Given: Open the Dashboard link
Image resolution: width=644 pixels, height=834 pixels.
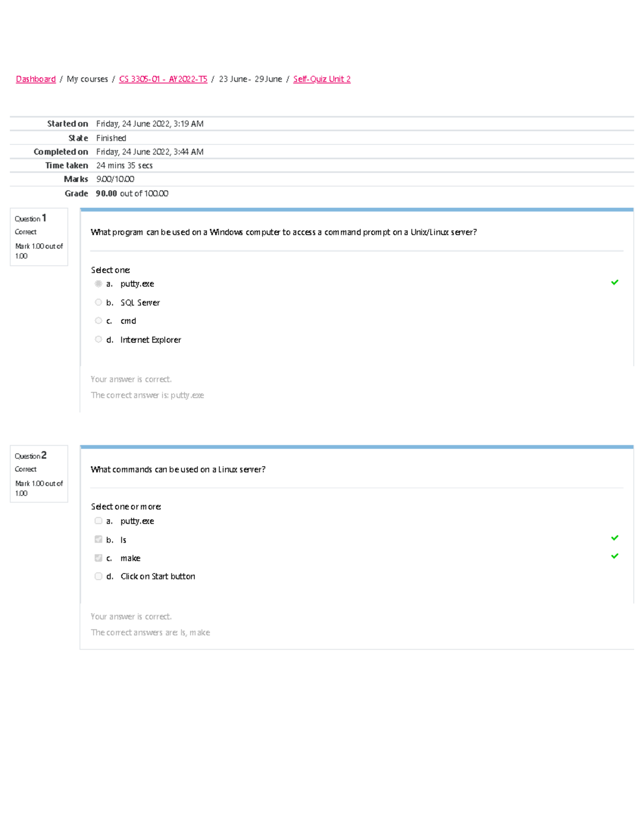Looking at the screenshot, I should tap(35, 78).
